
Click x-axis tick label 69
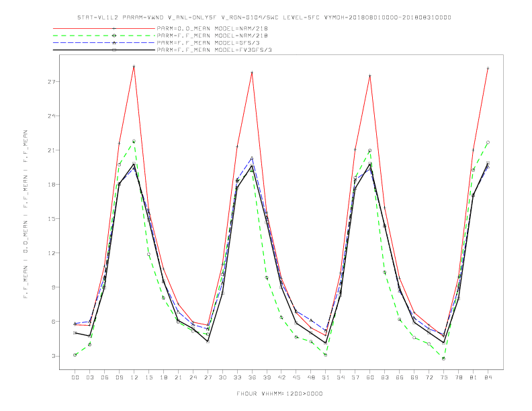(x=414, y=377)
